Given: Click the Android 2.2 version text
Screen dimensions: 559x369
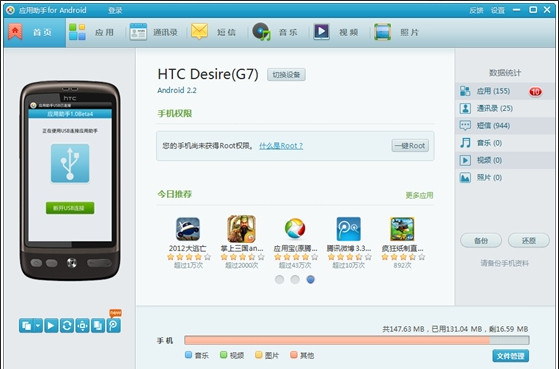Looking at the screenshot, I should tap(177, 91).
